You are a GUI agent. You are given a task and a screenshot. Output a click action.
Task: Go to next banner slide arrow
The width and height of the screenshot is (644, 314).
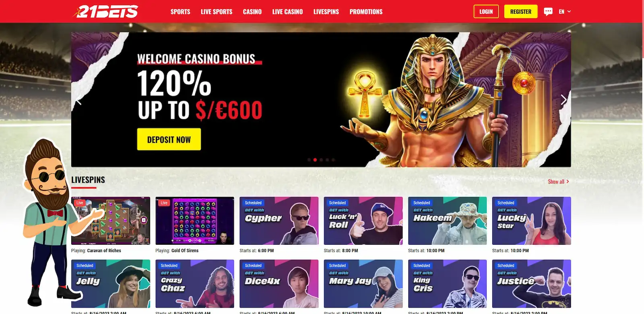click(x=563, y=100)
